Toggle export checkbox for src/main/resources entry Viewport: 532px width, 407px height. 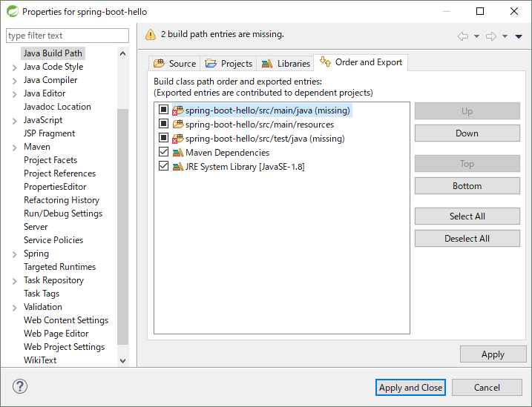click(163, 123)
